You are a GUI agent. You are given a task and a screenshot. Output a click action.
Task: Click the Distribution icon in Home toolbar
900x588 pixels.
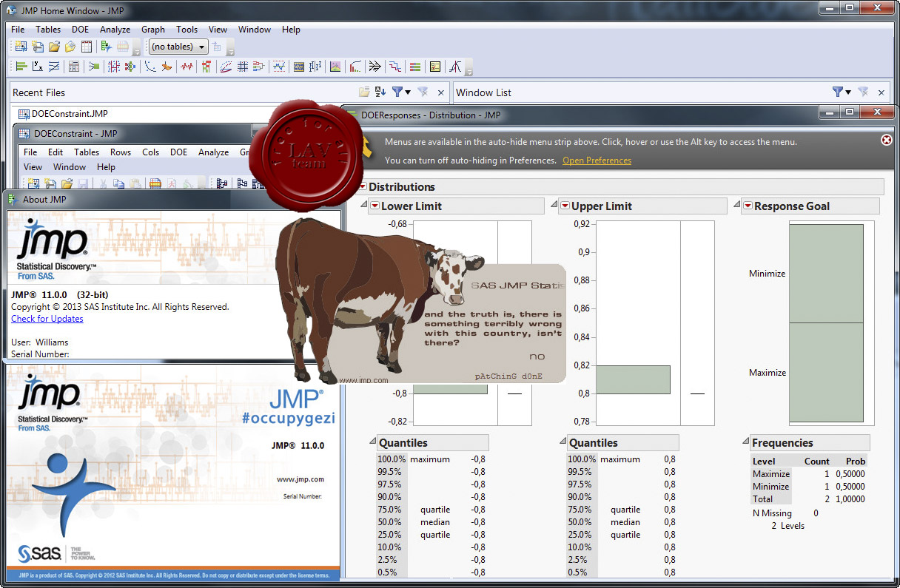coord(21,67)
